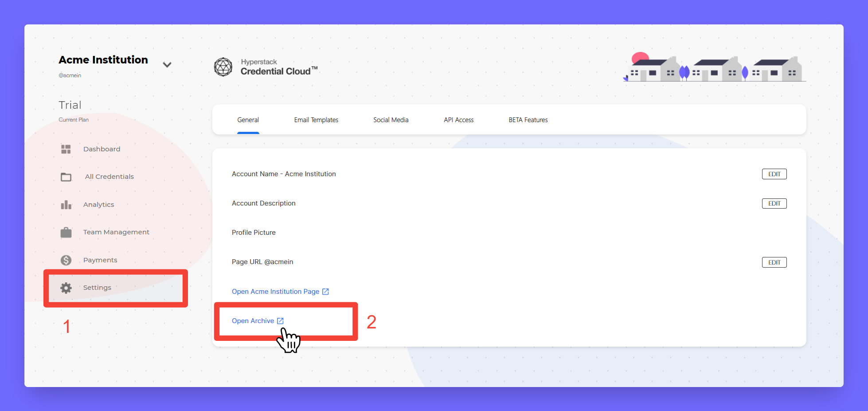
Task: Click the All Credentials folder icon
Action: tap(66, 177)
